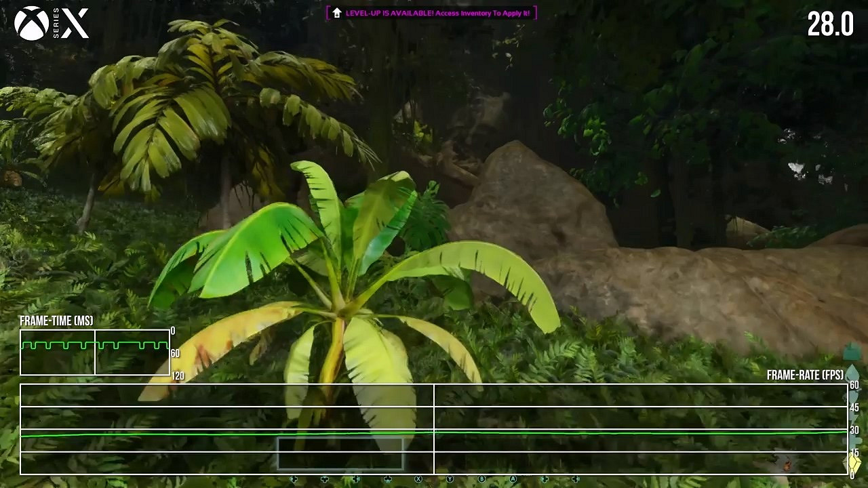The height and width of the screenshot is (488, 868).
Task: Click the 28.0 frame-rate counter
Action: pyautogui.click(x=830, y=25)
